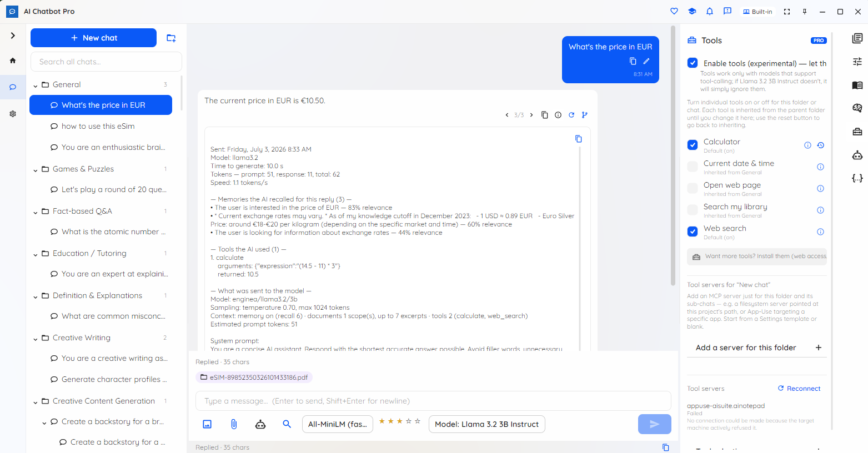Open the feedback speech bubble icon
Viewport: 868px width, 453px height.
pos(727,11)
